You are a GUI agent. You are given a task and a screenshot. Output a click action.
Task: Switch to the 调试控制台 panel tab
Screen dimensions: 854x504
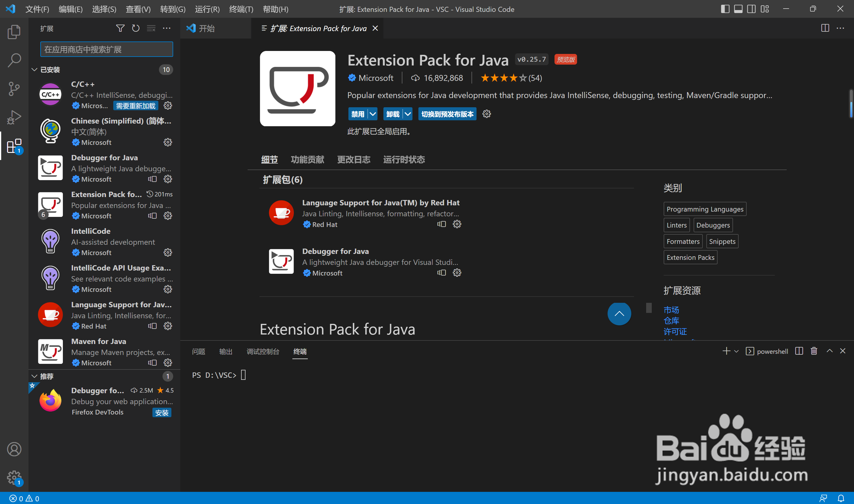(263, 351)
